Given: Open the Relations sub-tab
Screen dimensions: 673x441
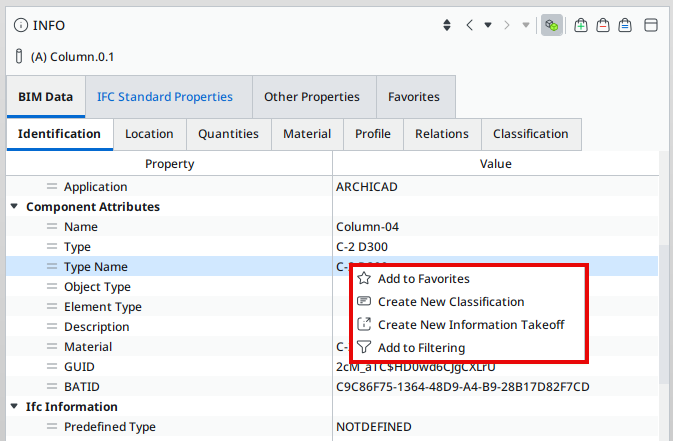Looking at the screenshot, I should (442, 134).
